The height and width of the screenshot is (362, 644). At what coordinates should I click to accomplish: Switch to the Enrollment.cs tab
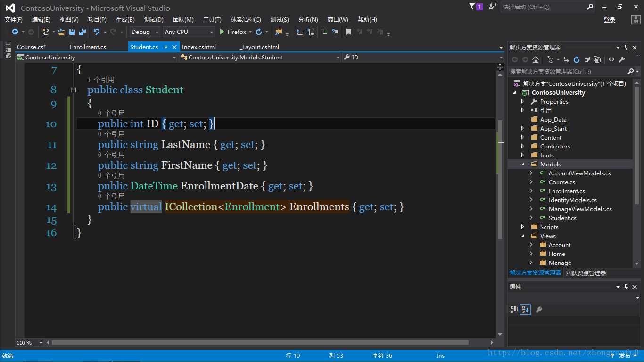[x=88, y=47]
